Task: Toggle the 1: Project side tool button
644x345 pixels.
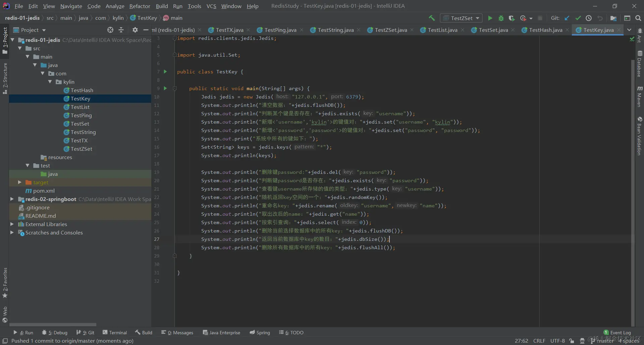Action: click(x=5, y=41)
